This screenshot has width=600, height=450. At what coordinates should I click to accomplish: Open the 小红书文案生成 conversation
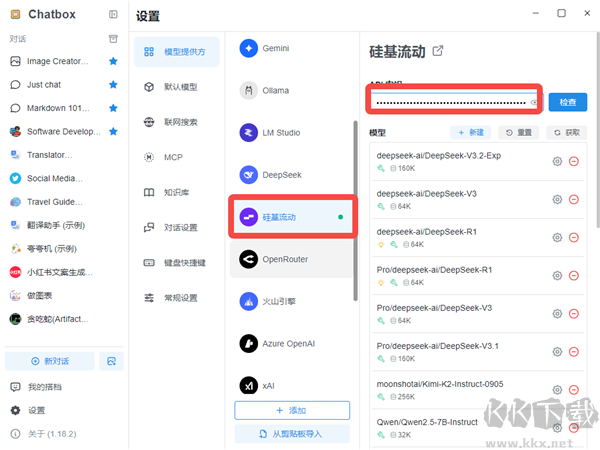(x=60, y=272)
